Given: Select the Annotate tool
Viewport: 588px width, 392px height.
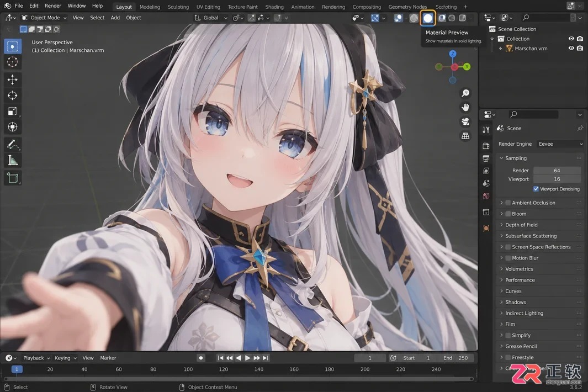Looking at the screenshot, I should pos(12,145).
